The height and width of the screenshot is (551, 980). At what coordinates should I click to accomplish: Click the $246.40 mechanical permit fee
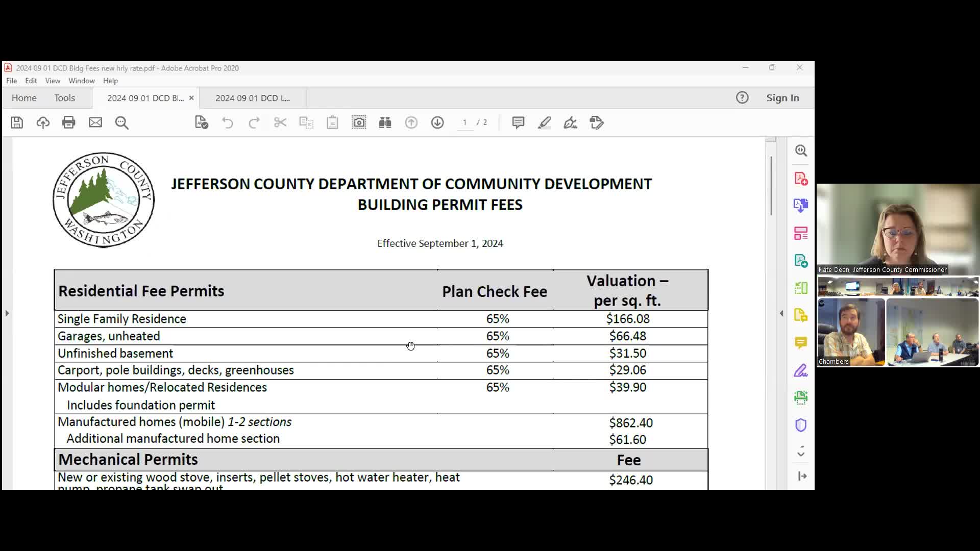pyautogui.click(x=631, y=480)
